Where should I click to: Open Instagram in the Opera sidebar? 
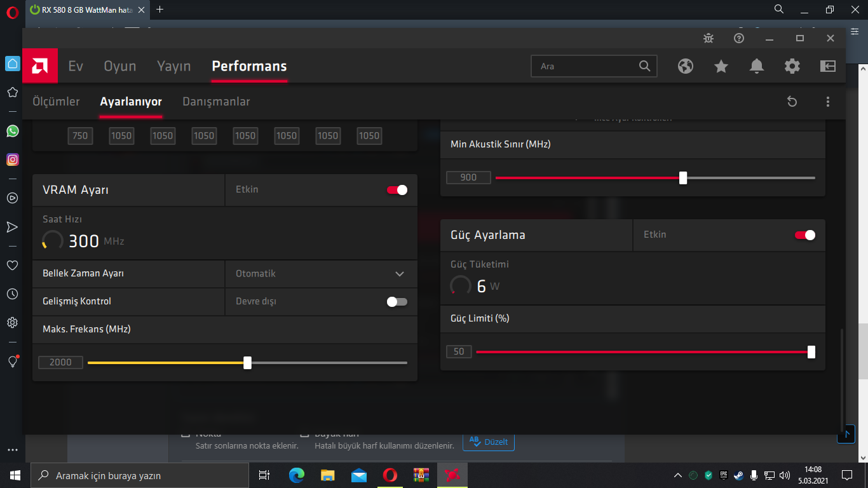click(x=12, y=159)
